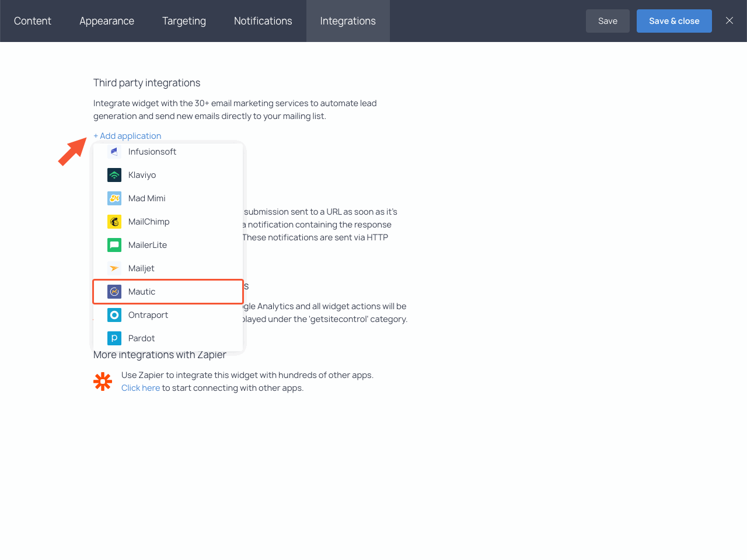The height and width of the screenshot is (560, 747).
Task: Click the Ontraport logo icon
Action: (x=114, y=315)
